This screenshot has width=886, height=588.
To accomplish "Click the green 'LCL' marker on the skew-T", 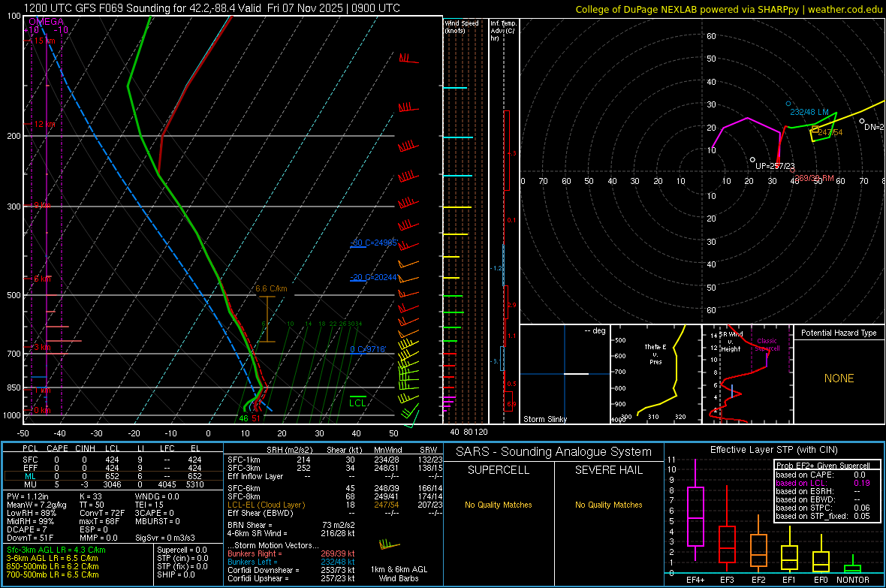I will [357, 403].
